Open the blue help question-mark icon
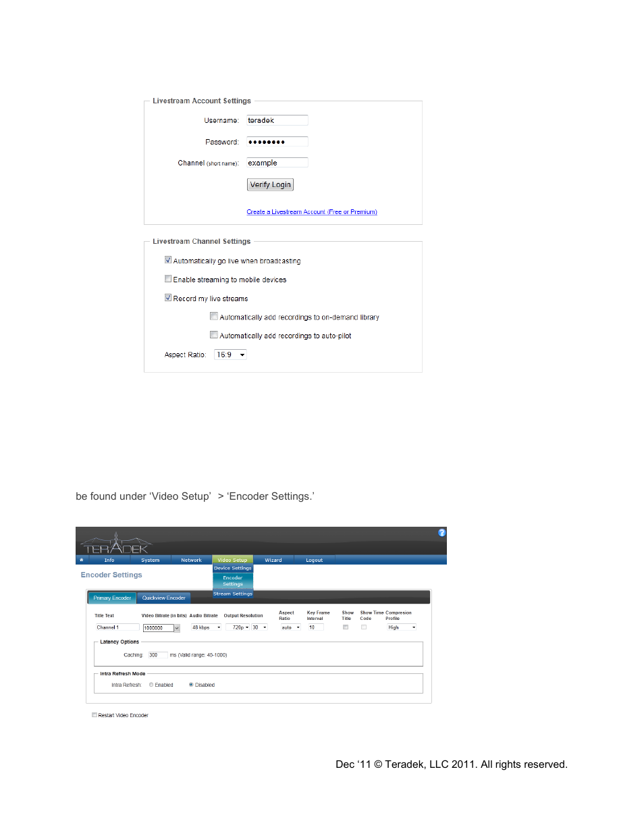The width and height of the screenshot is (644, 834). [x=441, y=532]
